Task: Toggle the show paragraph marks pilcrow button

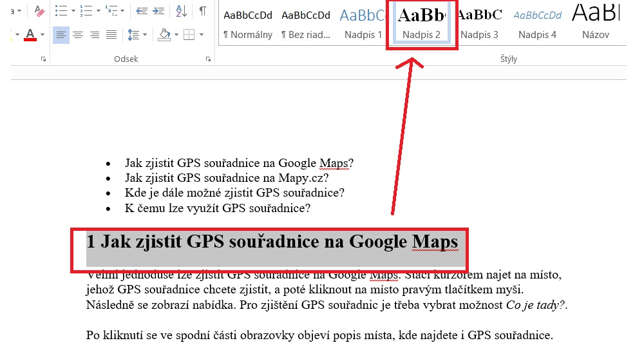Action: point(203,11)
